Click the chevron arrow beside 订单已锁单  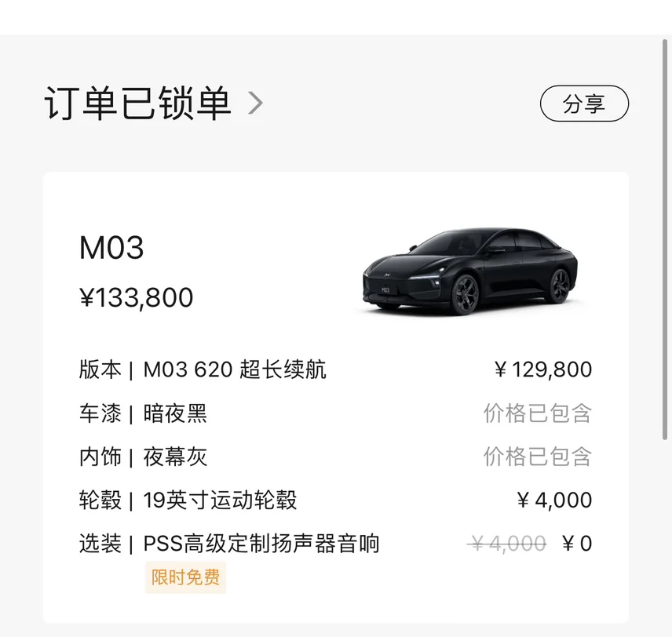pyautogui.click(x=255, y=103)
